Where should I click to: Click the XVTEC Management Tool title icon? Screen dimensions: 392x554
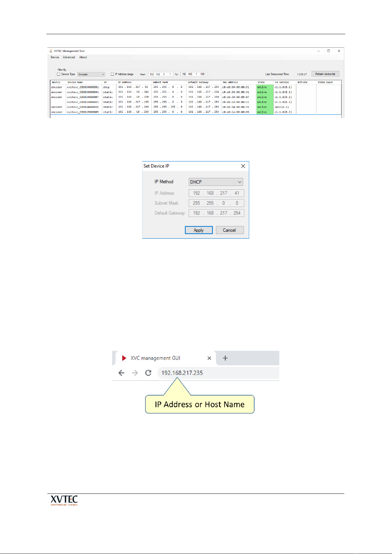(51, 51)
